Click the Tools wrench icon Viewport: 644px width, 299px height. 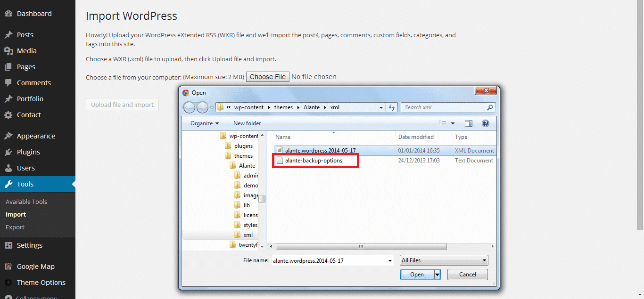8,184
